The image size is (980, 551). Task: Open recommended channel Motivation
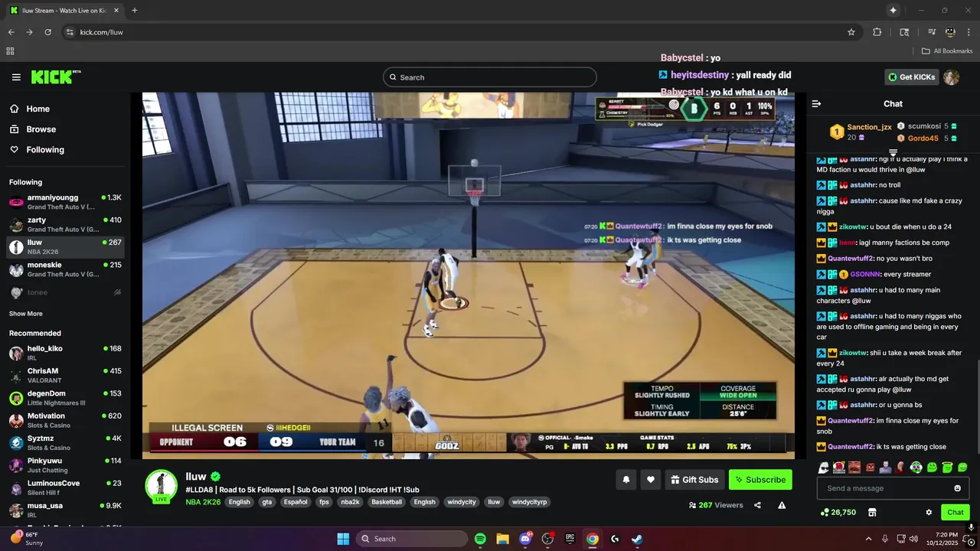click(x=65, y=420)
